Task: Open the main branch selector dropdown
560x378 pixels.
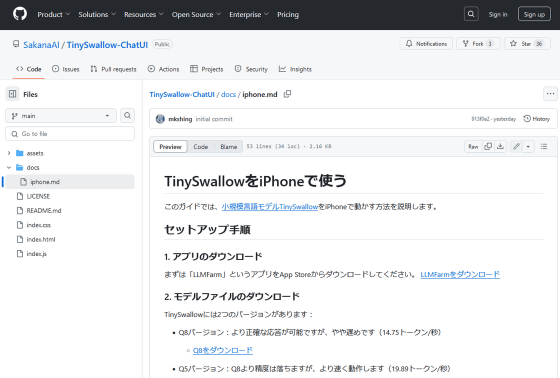Action: point(61,116)
